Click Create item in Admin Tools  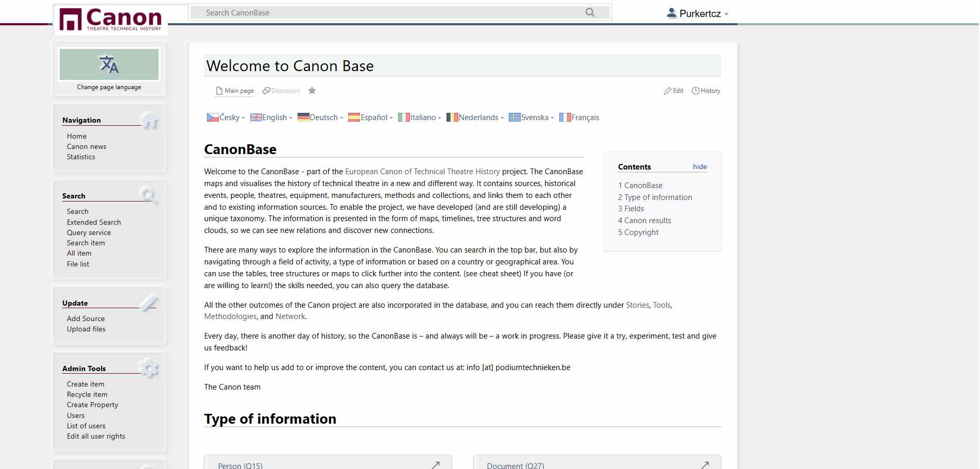point(85,384)
